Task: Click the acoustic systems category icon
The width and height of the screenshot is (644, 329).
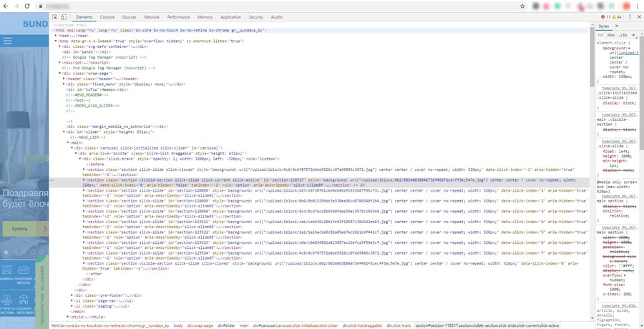Action: coord(6,300)
